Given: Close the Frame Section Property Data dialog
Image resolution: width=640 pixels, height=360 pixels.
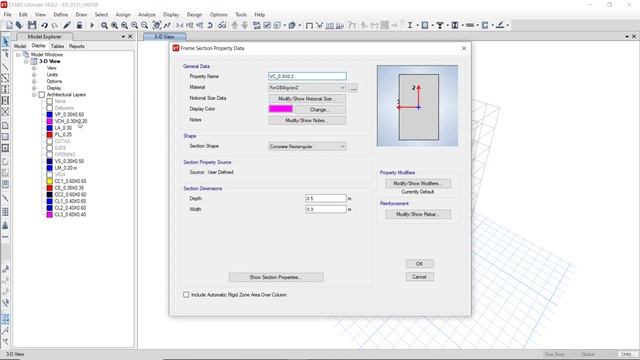Looking at the screenshot, I should tap(464, 48).
